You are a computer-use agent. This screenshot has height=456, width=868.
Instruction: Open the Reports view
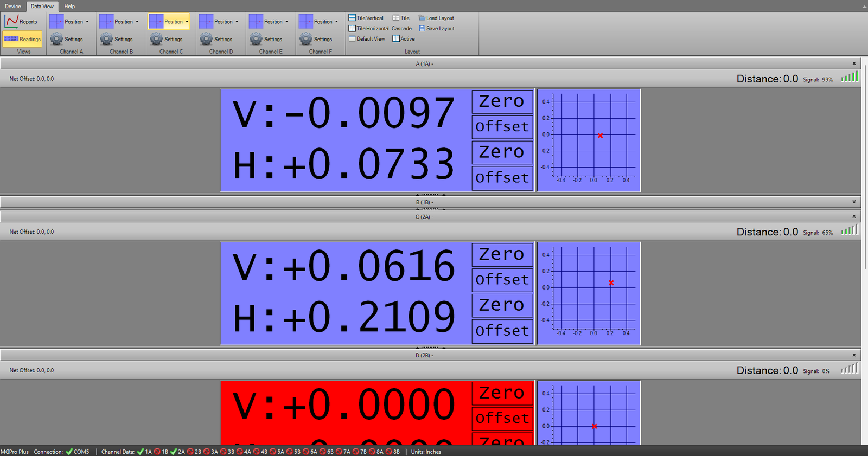click(22, 22)
